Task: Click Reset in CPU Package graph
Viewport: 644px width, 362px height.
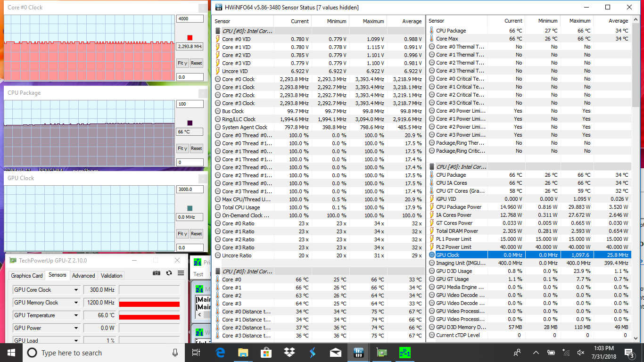Action: coord(196,148)
